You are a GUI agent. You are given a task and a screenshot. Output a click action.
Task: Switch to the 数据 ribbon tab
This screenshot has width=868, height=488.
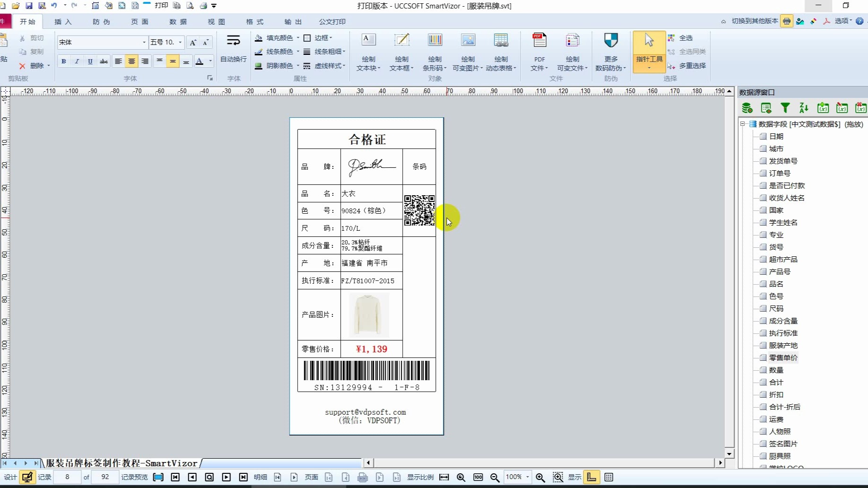pyautogui.click(x=178, y=22)
